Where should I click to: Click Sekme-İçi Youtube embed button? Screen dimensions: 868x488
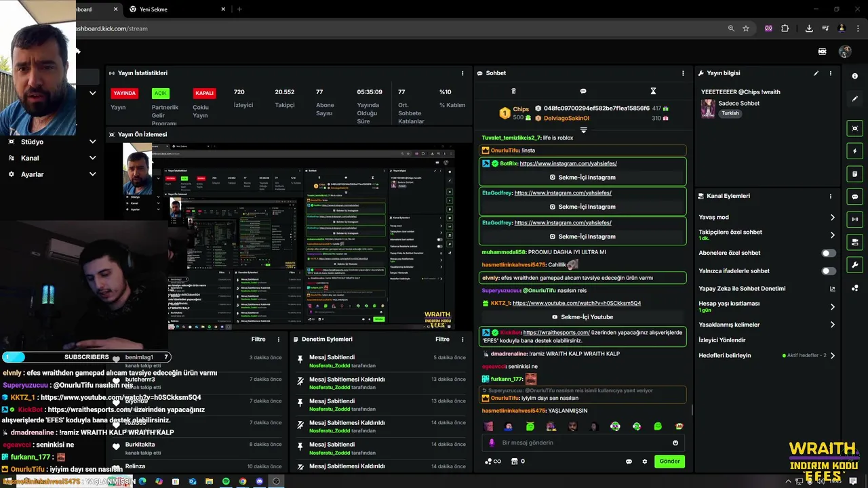click(x=583, y=317)
